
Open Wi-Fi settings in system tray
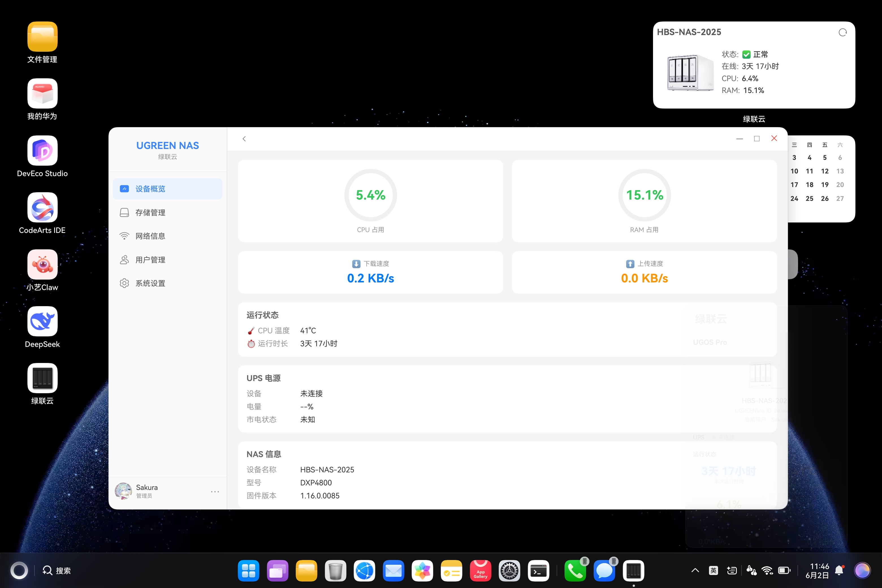pos(767,570)
